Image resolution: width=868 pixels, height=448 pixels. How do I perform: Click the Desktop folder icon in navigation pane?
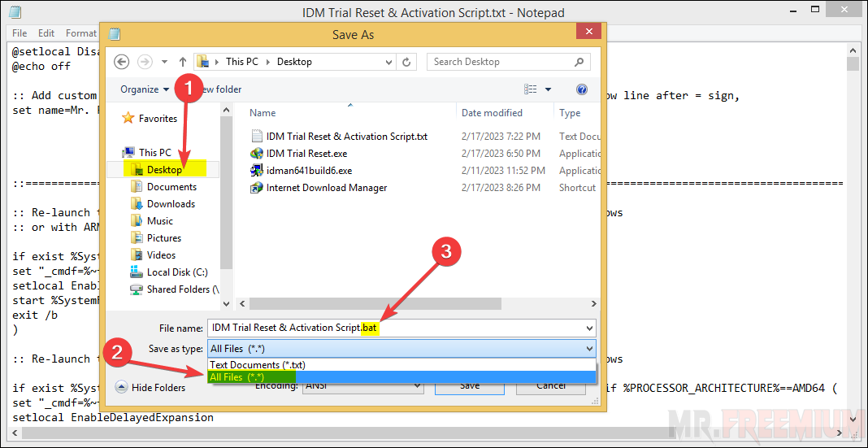pos(137,169)
